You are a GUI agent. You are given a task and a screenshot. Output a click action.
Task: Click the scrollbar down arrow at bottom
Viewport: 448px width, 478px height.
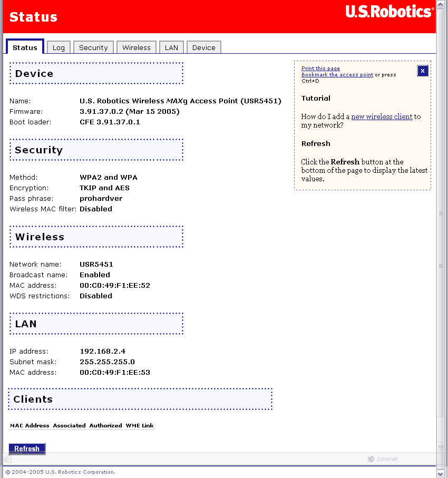click(440, 473)
